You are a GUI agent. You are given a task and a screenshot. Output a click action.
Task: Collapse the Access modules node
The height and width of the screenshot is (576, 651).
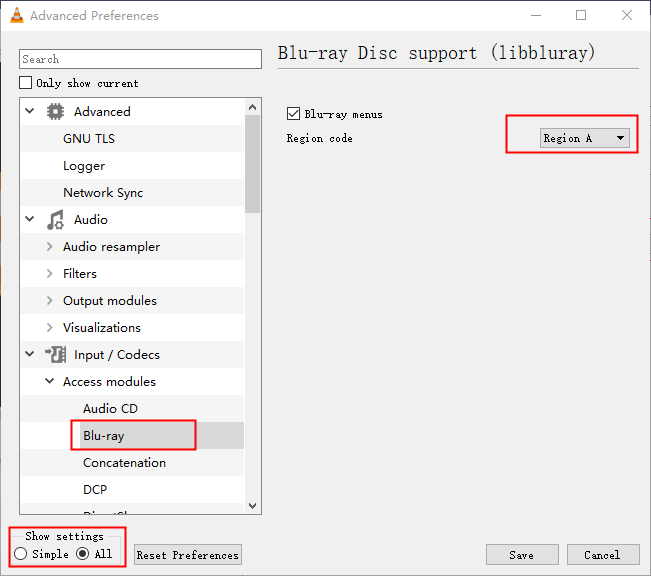click(49, 381)
